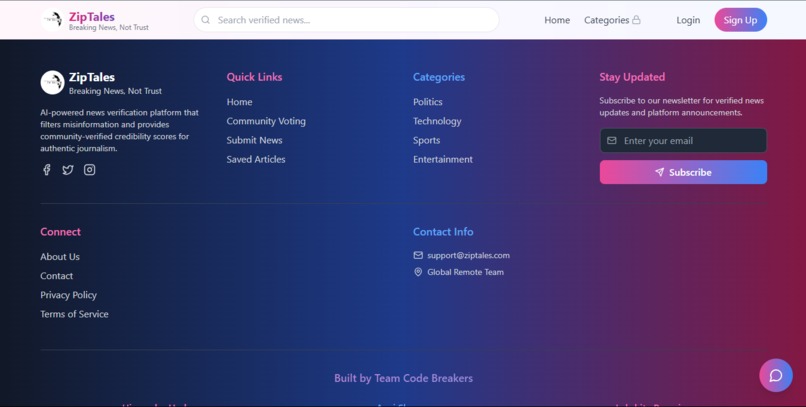Open Submit News link
Image resolution: width=806 pixels, height=407 pixels.
(254, 140)
